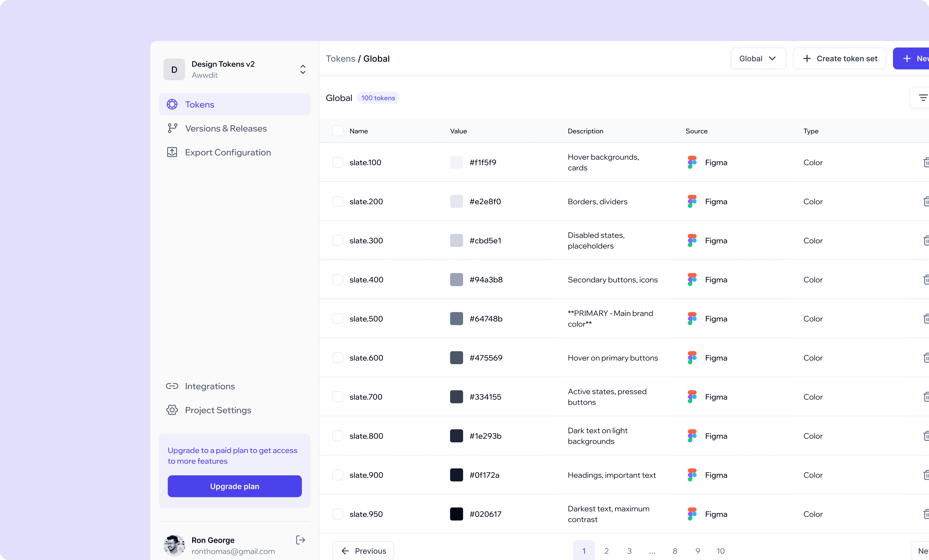Open the Global token set dropdown
Viewport: 929px width, 560px height.
click(758, 59)
